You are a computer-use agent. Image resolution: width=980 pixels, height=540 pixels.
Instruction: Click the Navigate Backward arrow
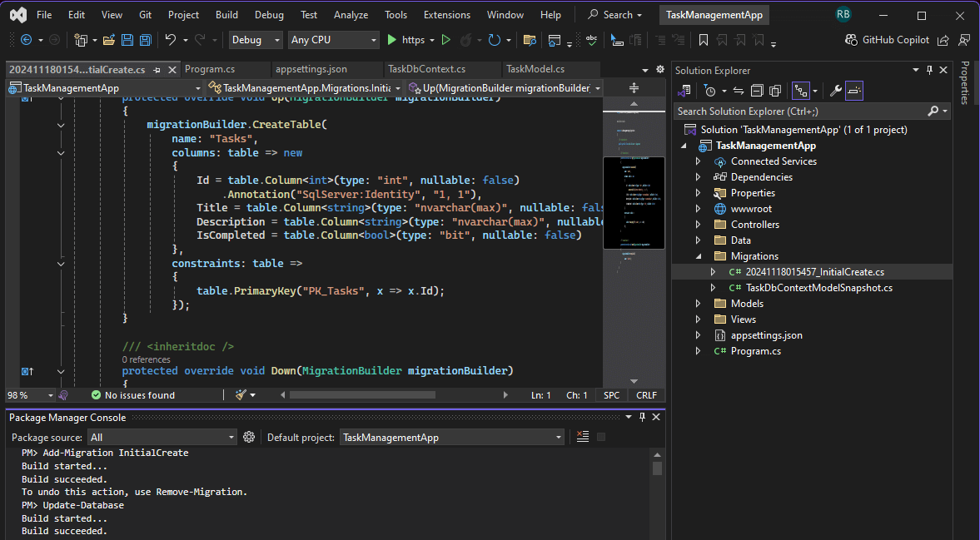[x=27, y=39]
